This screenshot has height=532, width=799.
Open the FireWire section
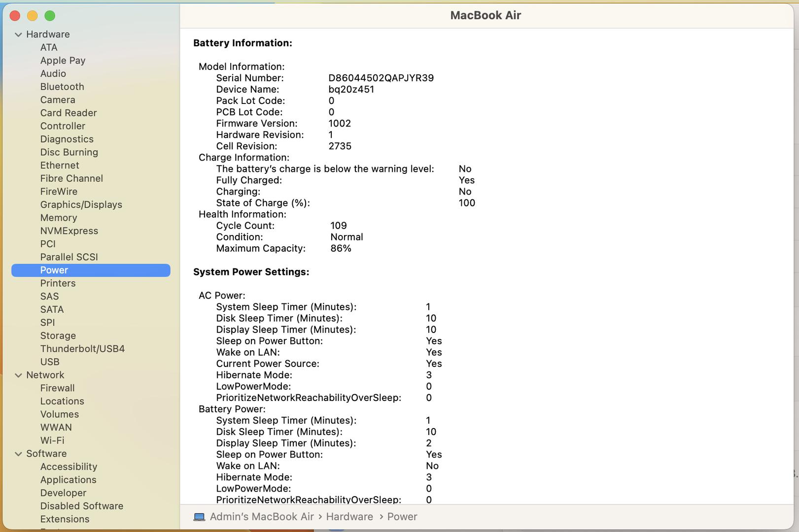click(59, 192)
